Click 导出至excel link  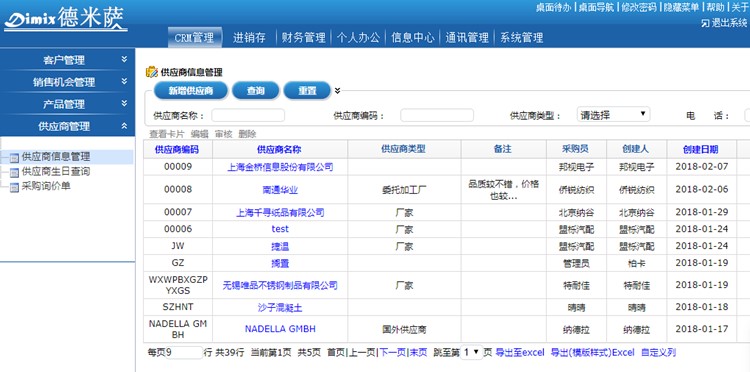point(520,352)
